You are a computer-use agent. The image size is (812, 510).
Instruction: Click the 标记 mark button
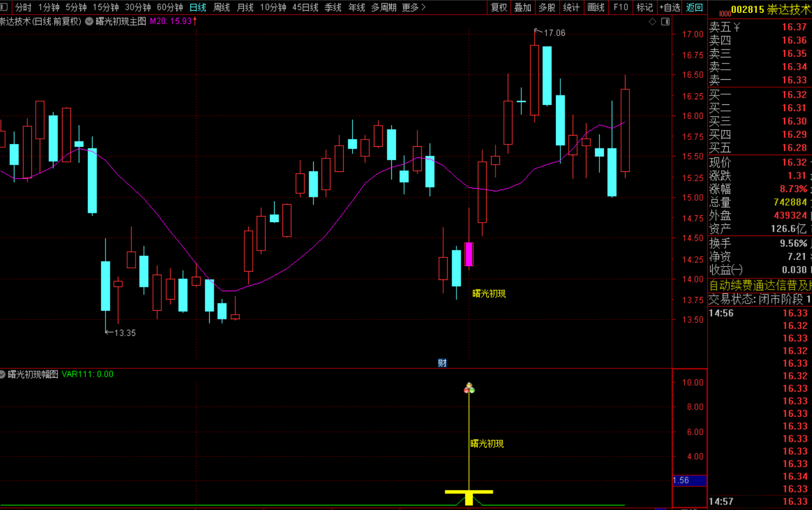[645, 7]
